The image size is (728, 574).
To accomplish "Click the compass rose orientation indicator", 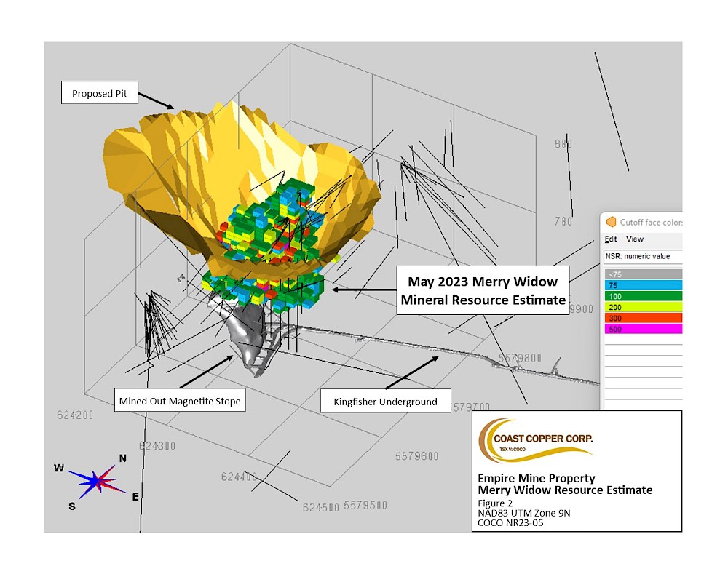I will (x=96, y=479).
